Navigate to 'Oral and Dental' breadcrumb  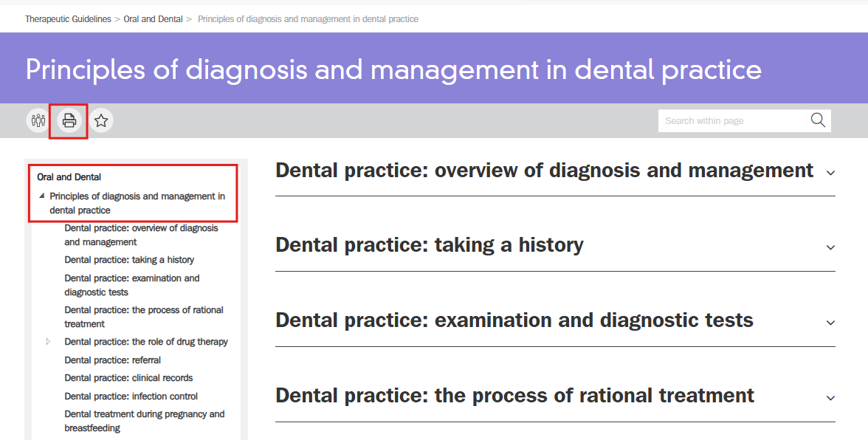(x=153, y=18)
